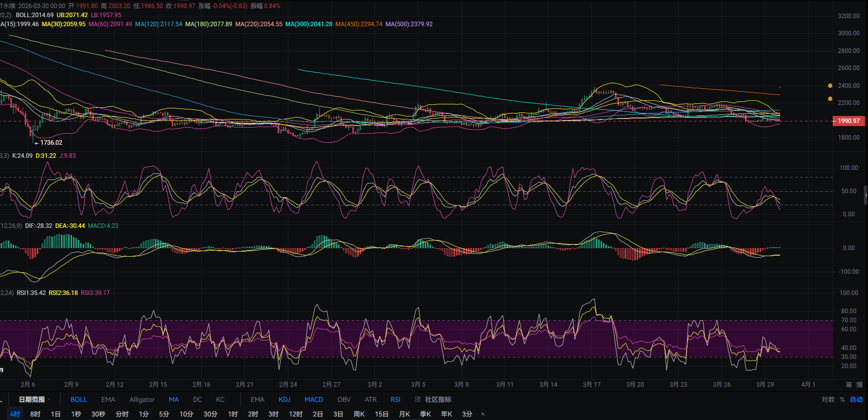Switch to the 1日 timeframe tab

(55, 414)
